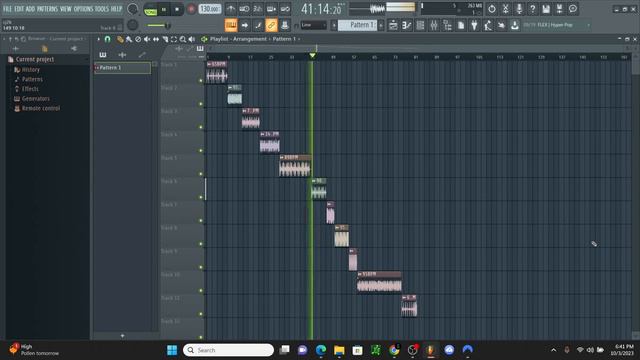
Task: Select the playlist Mute tool
Action: [147, 39]
